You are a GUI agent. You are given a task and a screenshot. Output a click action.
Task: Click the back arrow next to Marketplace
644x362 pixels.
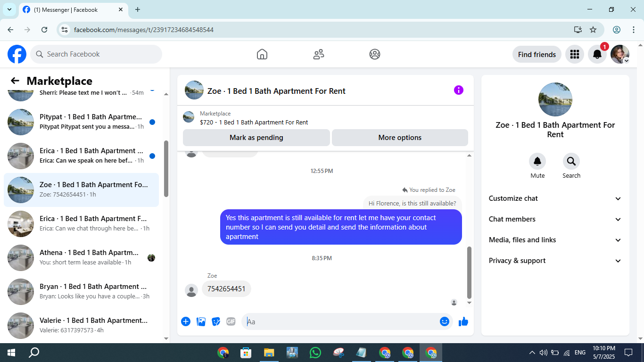(15, 81)
